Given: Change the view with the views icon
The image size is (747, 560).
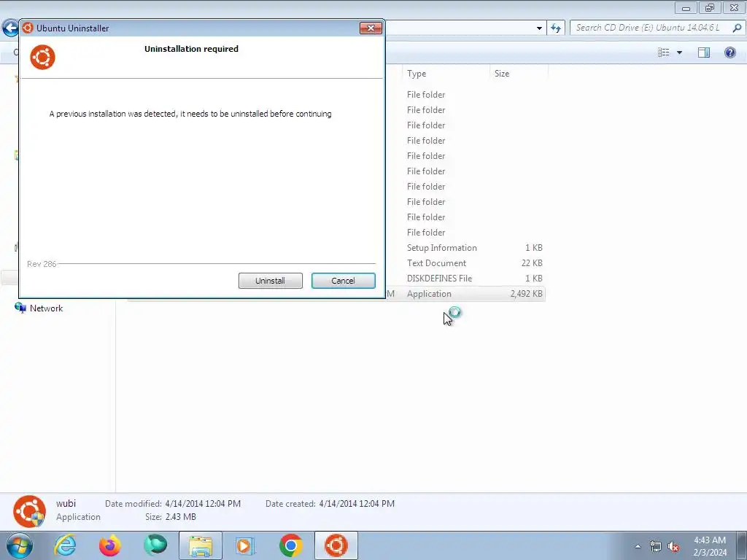Looking at the screenshot, I should click(663, 52).
